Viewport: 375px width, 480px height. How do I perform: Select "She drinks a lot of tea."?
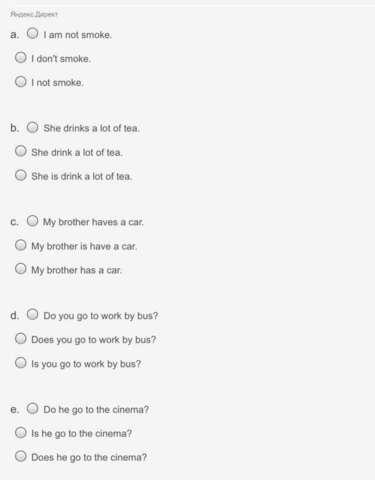tap(32, 127)
